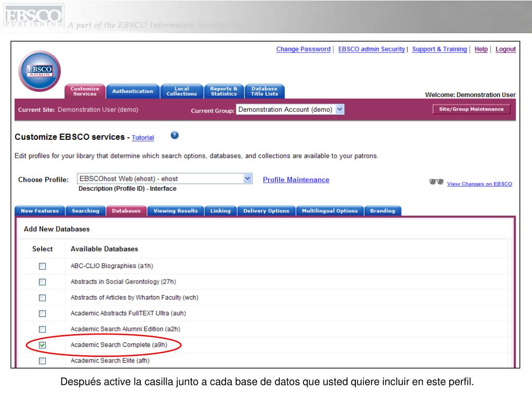
Task: Click Academic Search Complete (a9h) text
Action: [x=119, y=345]
